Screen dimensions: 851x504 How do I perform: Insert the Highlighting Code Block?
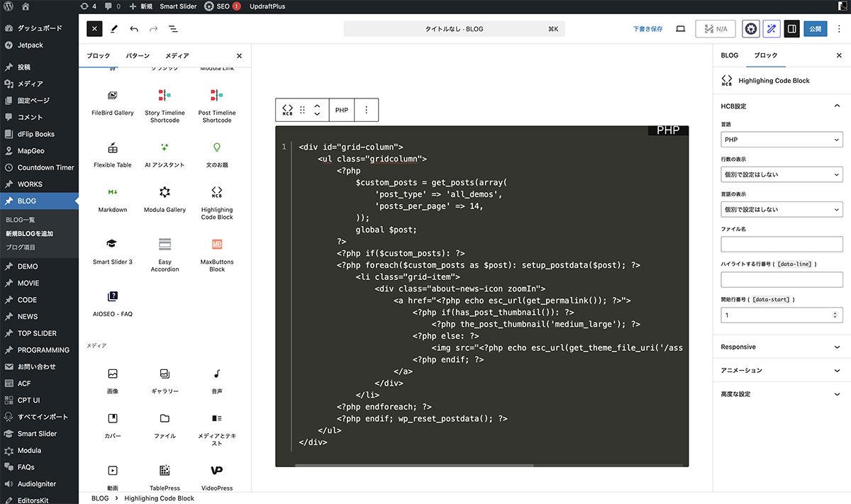coord(217,202)
